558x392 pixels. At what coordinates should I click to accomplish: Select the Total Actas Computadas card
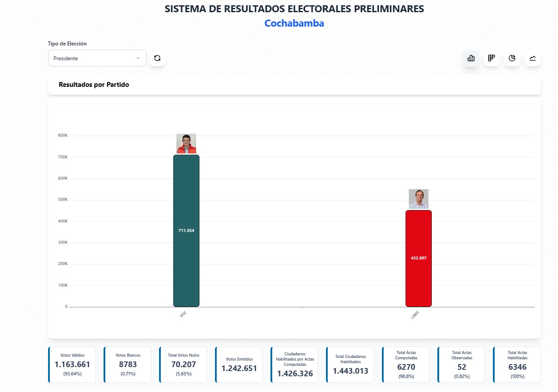coord(406,364)
